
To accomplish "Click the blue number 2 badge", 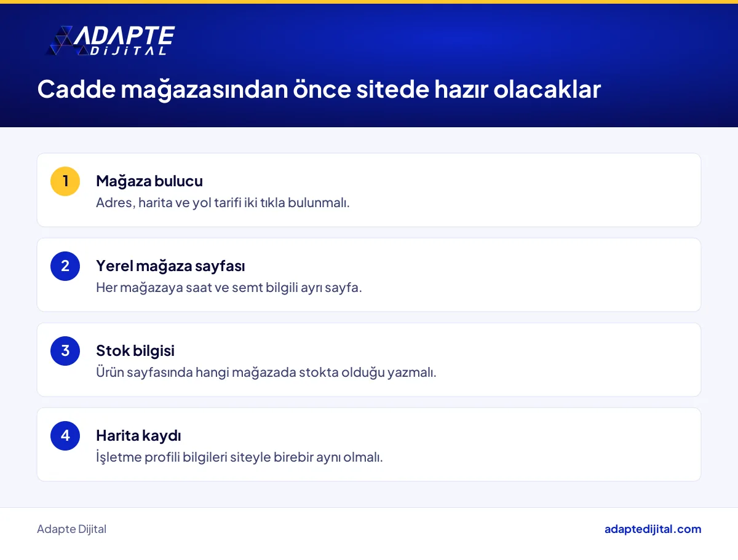I will [x=65, y=266].
